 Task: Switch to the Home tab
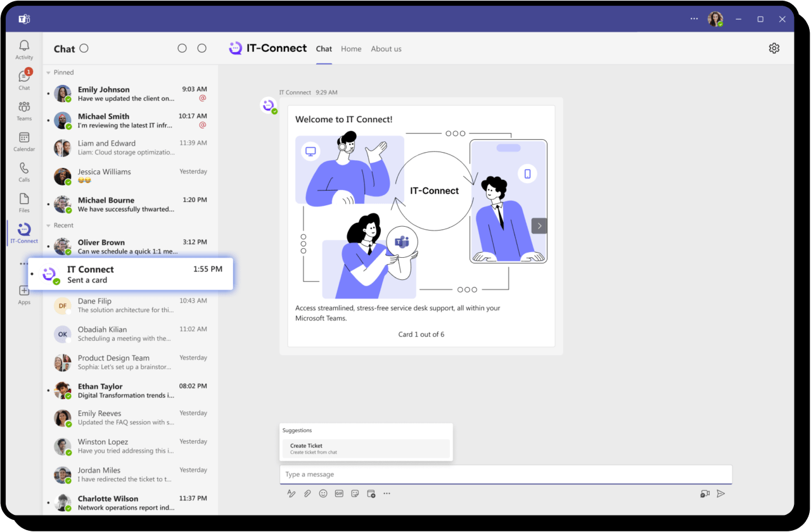click(x=351, y=49)
